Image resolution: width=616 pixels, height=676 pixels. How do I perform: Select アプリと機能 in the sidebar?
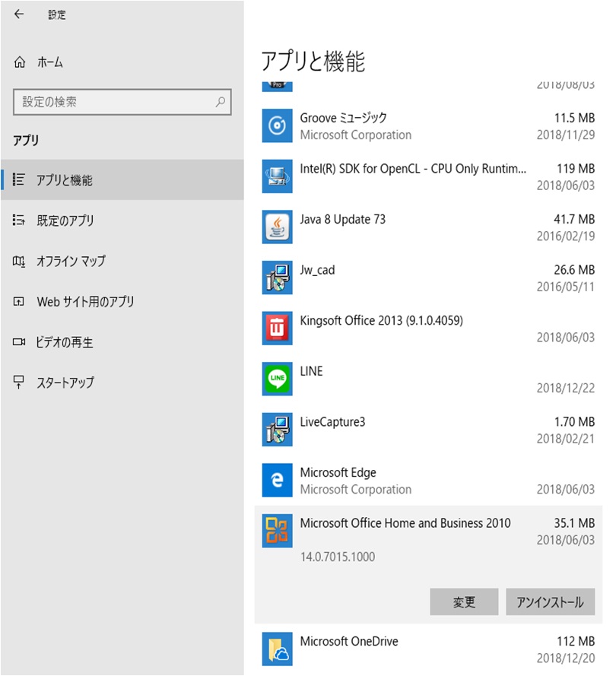[122, 179]
